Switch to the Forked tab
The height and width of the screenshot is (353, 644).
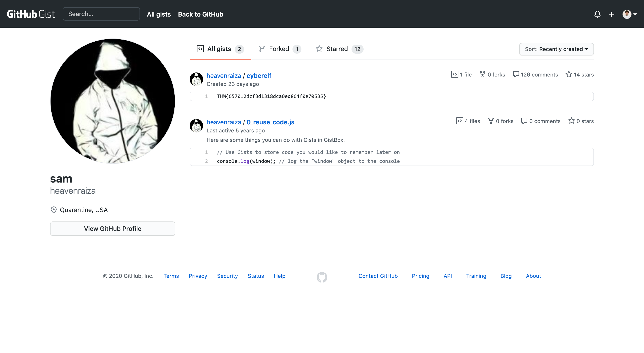click(279, 49)
